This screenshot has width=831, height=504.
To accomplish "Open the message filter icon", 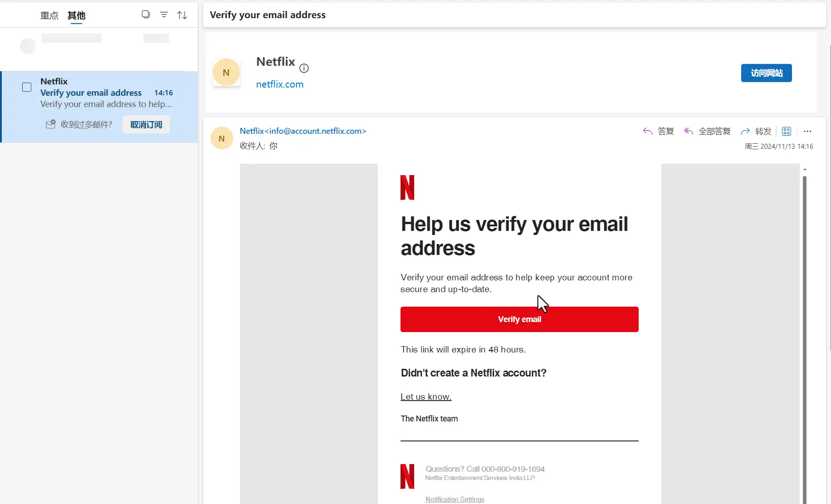I will point(164,15).
